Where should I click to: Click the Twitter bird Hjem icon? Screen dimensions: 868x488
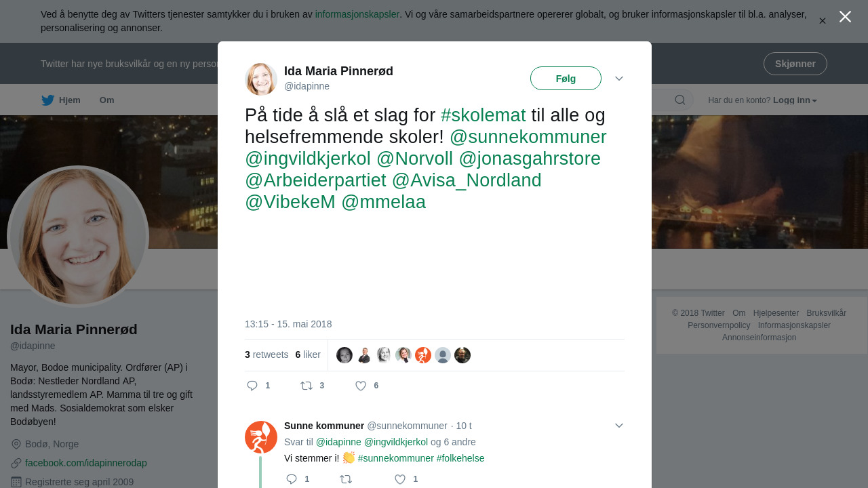pos(47,100)
